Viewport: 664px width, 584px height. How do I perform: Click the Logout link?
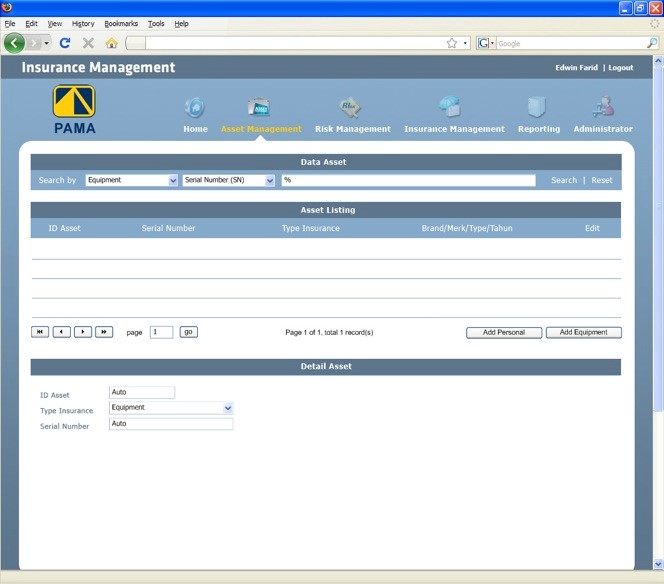pos(621,68)
